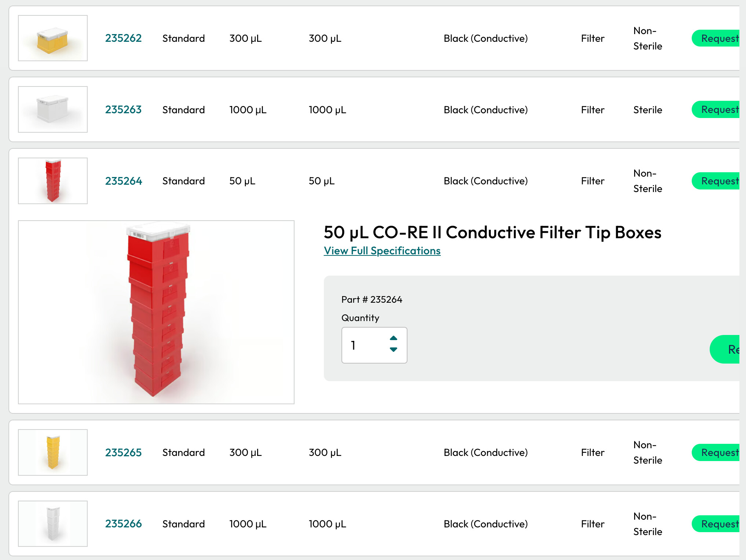746x560 pixels.
Task: Open part number 235266 link
Action: 123,524
